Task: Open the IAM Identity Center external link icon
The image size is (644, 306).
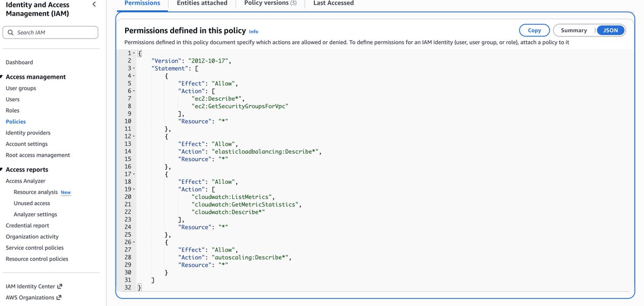Action: pyautogui.click(x=60, y=287)
